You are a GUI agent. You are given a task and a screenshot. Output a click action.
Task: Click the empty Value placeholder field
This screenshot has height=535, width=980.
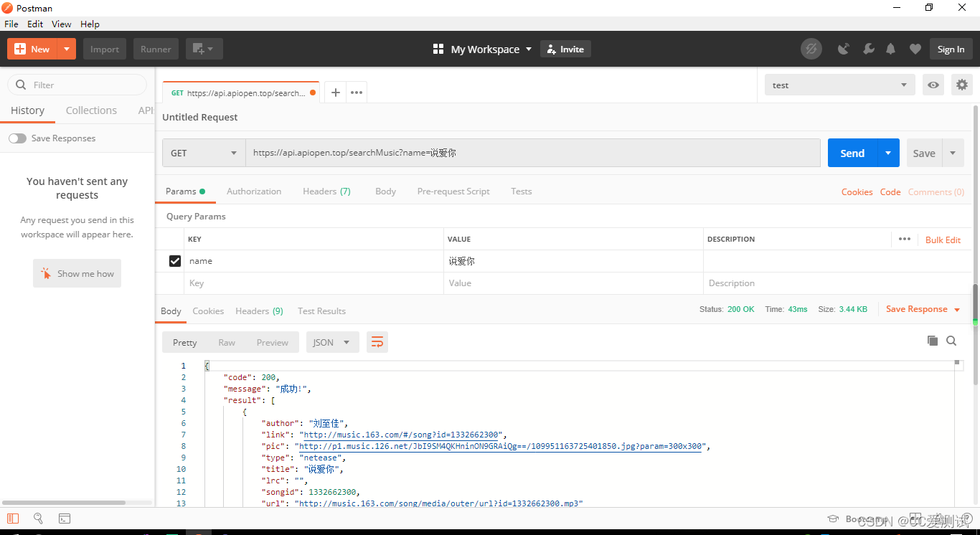click(573, 283)
